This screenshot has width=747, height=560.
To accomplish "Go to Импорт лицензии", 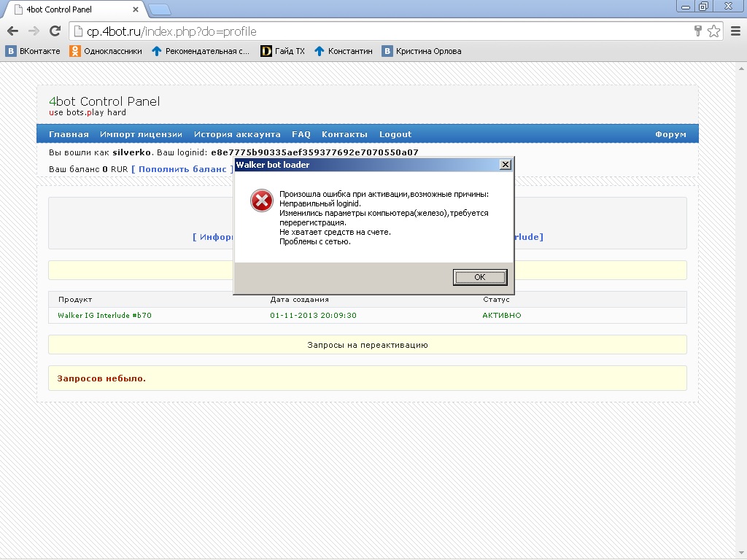I will point(141,134).
